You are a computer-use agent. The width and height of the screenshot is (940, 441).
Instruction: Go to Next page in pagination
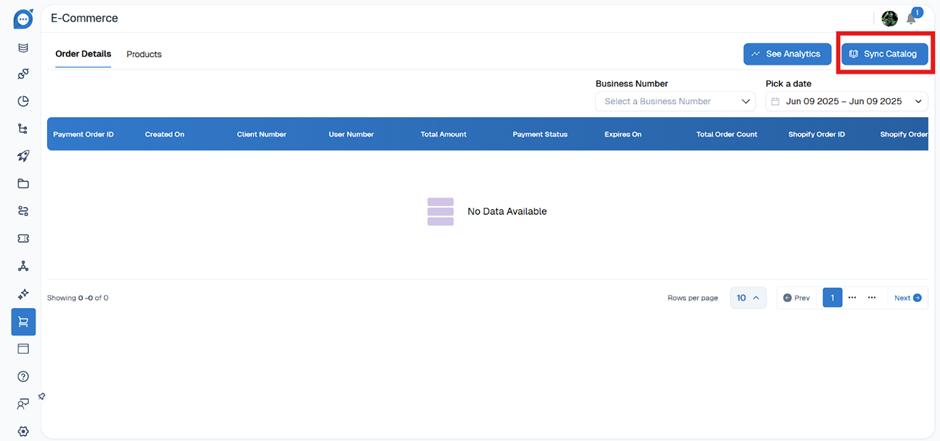coord(908,298)
